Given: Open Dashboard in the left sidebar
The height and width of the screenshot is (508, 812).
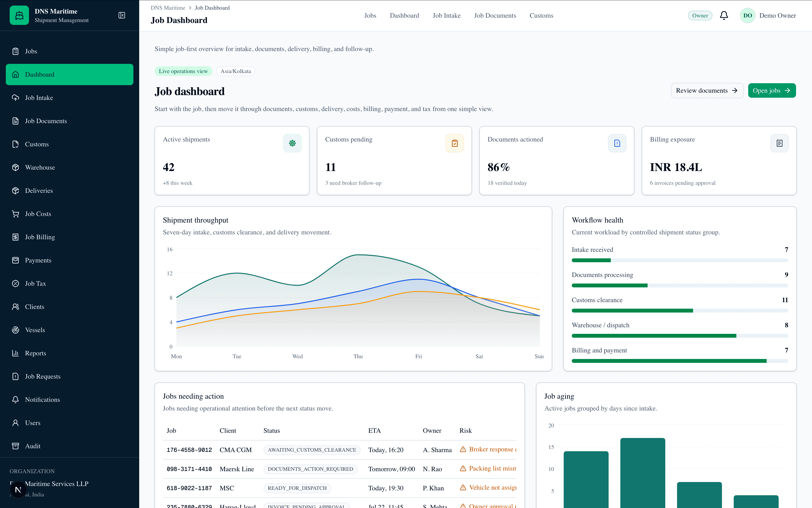Looking at the screenshot, I should click(x=69, y=75).
